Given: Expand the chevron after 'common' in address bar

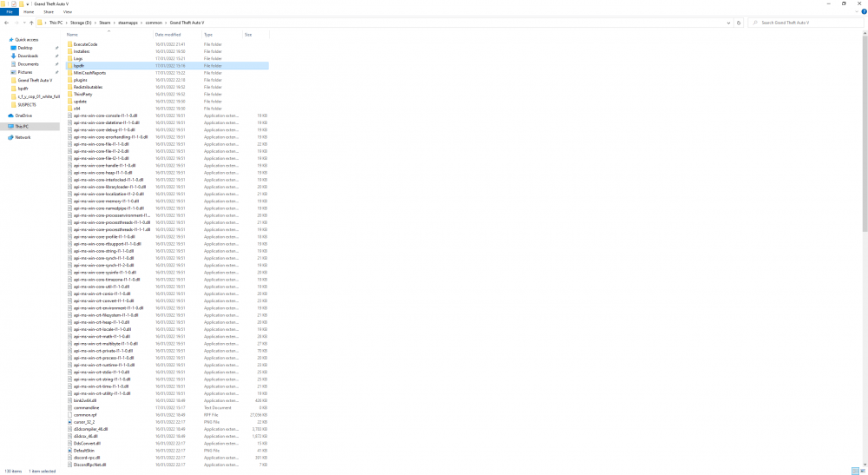Looking at the screenshot, I should [166, 23].
